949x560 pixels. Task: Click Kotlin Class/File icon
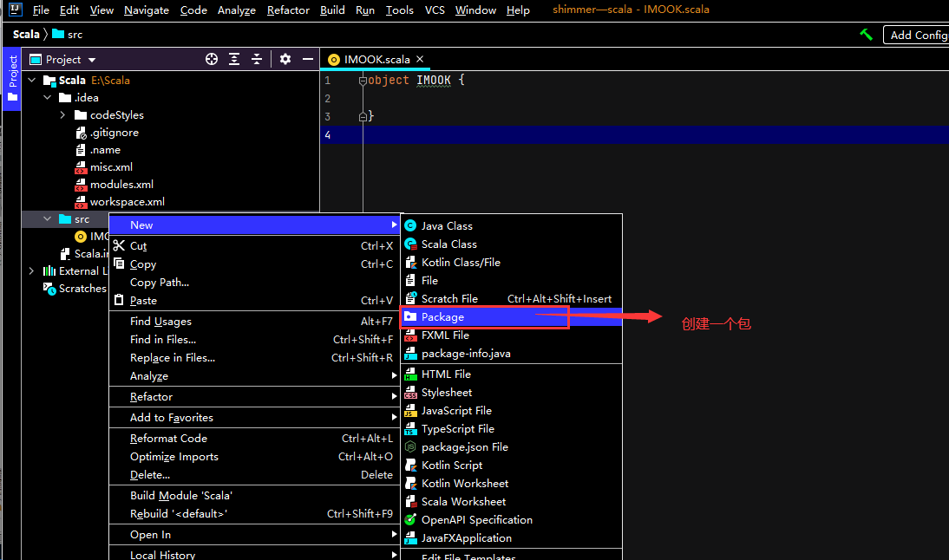(x=410, y=262)
